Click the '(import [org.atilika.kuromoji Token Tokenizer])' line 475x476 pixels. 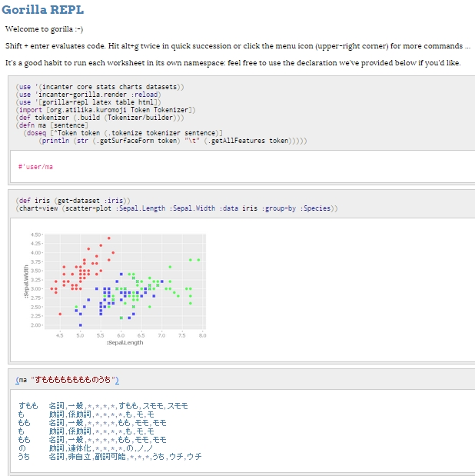pyautogui.click(x=105, y=110)
